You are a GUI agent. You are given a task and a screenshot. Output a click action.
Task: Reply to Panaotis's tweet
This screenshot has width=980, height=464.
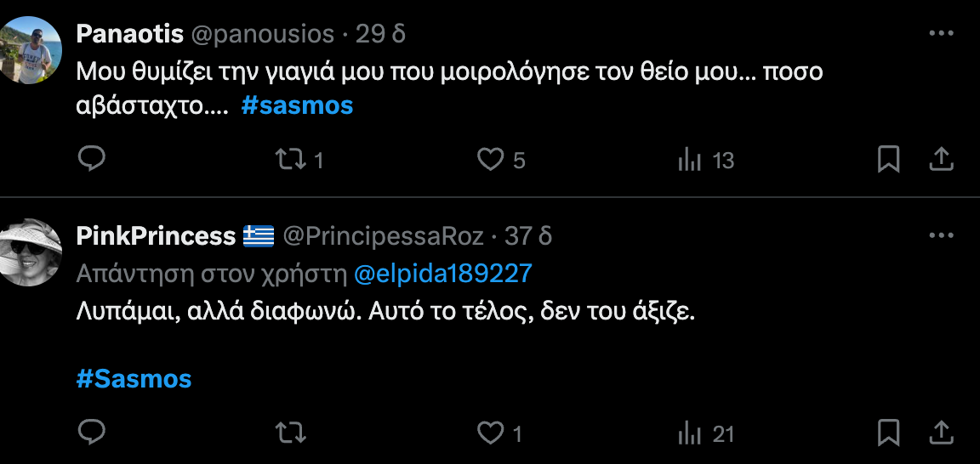(91, 159)
